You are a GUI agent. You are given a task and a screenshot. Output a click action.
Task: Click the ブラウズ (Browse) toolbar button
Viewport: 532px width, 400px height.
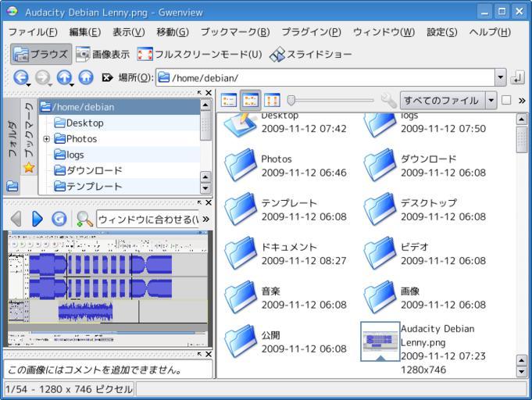[41, 55]
